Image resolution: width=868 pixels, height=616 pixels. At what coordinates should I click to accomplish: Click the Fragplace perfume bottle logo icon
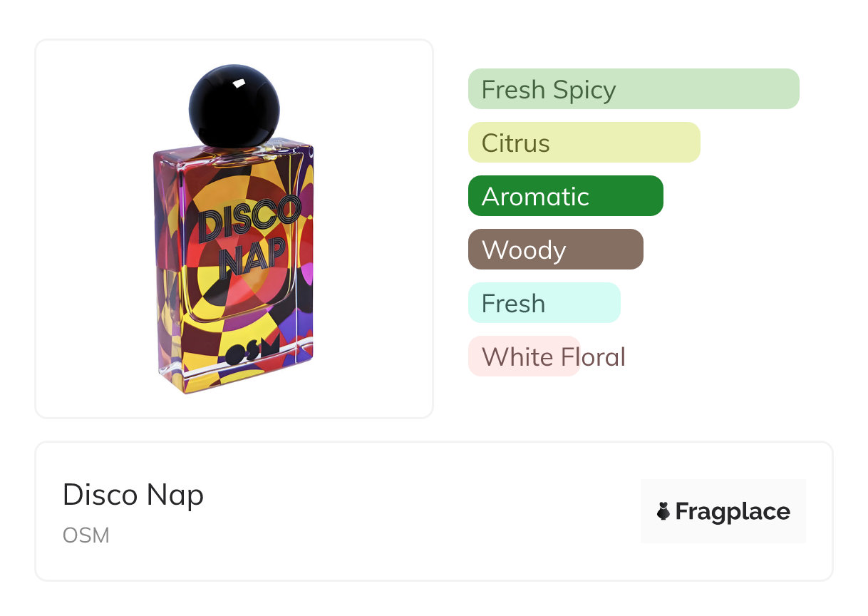tap(663, 511)
